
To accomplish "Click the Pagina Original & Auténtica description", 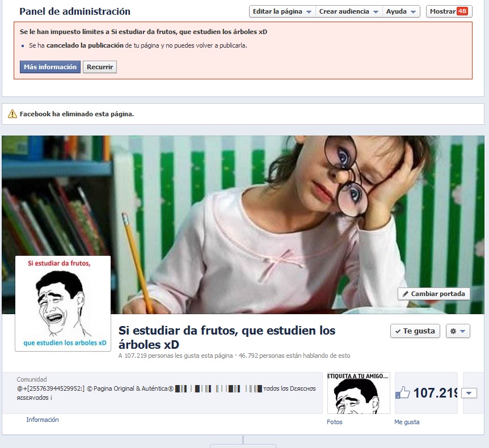I will pos(166,393).
